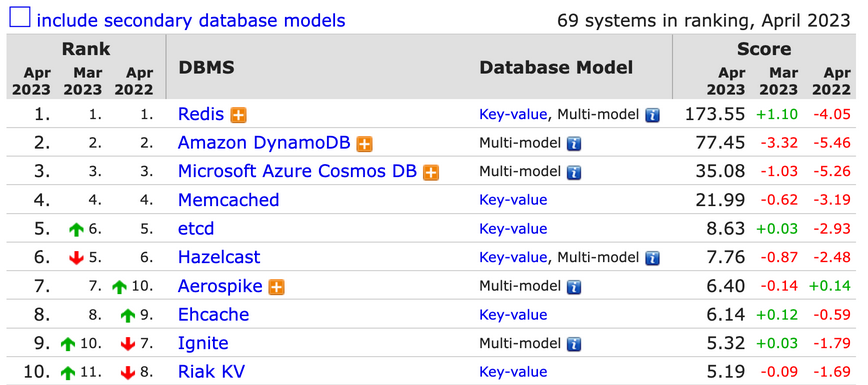Open the Aerospike link
The image size is (868, 385).
pos(220,286)
